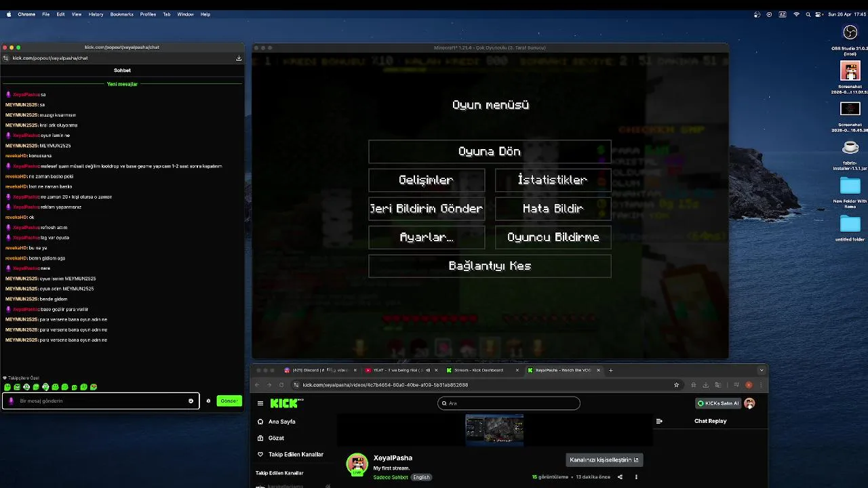The width and height of the screenshot is (868, 488).
Task: Click the XeyalPasha channel name heading
Action: (393, 458)
